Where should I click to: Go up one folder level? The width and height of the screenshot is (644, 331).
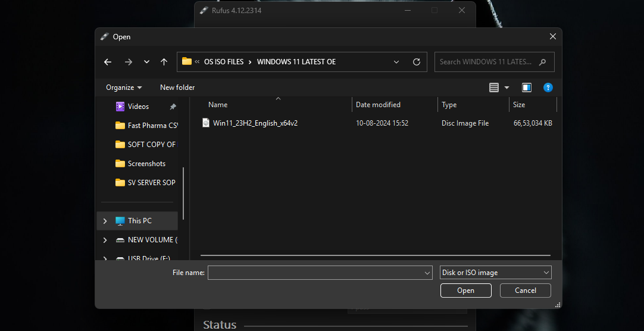[x=164, y=62]
